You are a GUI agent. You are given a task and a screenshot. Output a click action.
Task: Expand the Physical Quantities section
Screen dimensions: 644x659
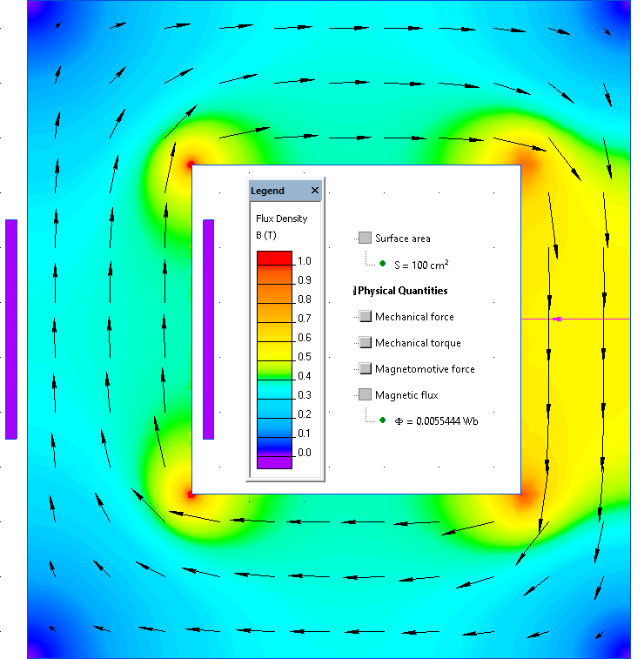coord(354,291)
